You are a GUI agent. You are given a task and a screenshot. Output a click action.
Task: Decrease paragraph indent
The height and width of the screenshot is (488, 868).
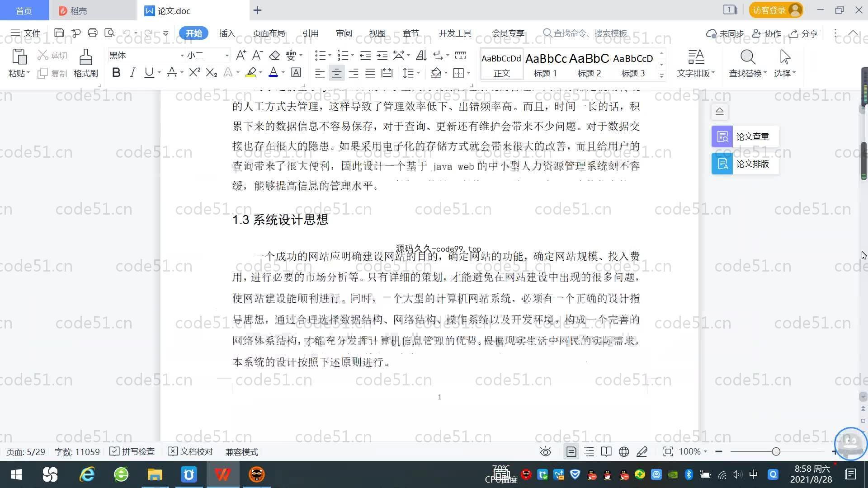coord(365,55)
